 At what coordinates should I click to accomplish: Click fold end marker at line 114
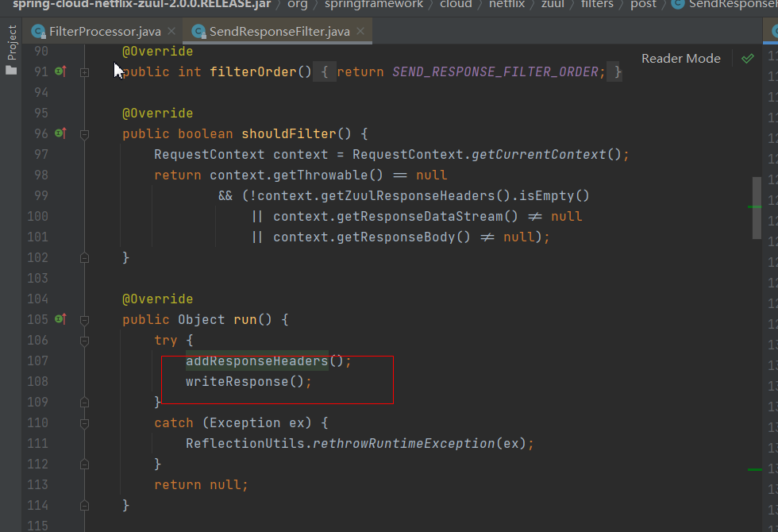click(85, 506)
